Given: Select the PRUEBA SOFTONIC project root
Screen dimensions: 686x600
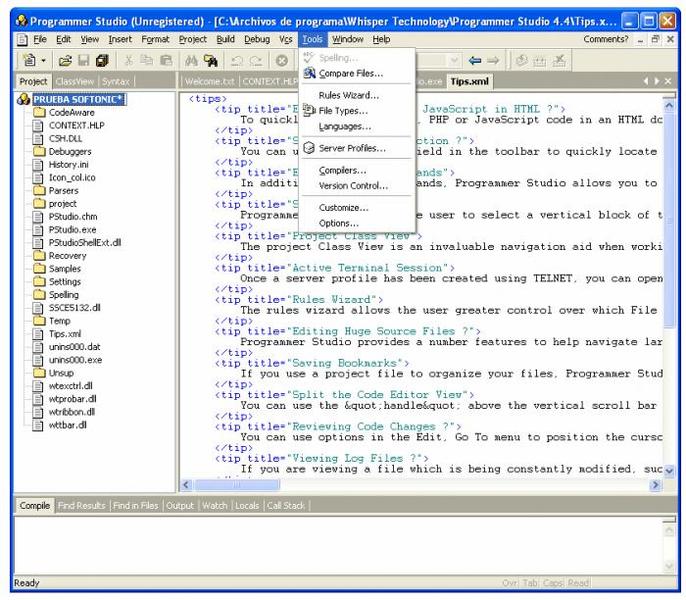Looking at the screenshot, I should click(79, 99).
